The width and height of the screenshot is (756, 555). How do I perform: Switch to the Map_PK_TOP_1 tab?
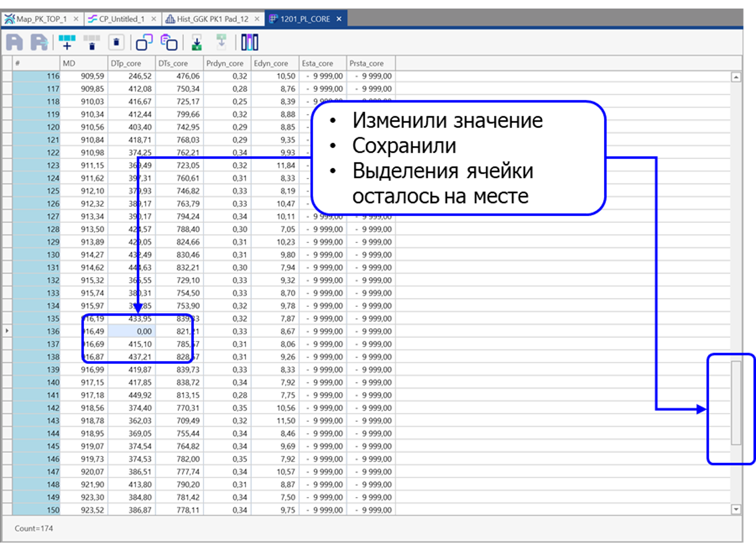(42, 19)
